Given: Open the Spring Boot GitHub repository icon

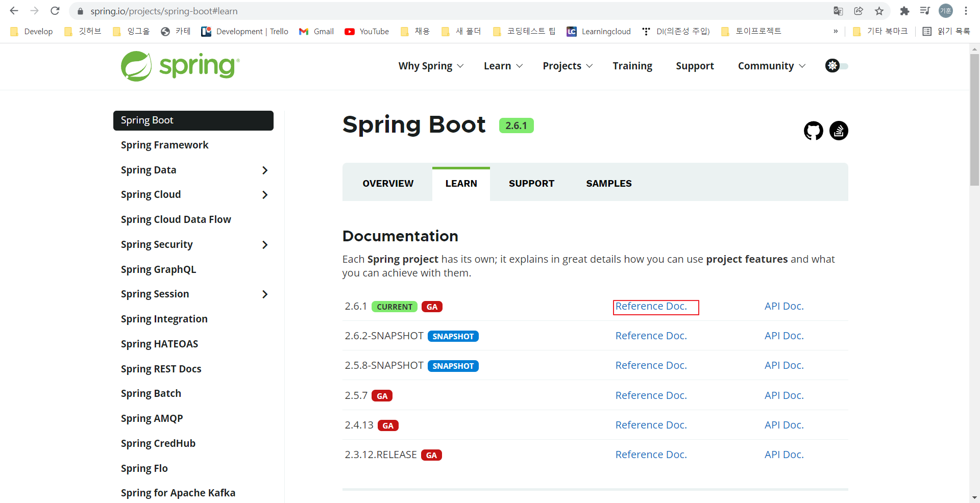Looking at the screenshot, I should 813,131.
